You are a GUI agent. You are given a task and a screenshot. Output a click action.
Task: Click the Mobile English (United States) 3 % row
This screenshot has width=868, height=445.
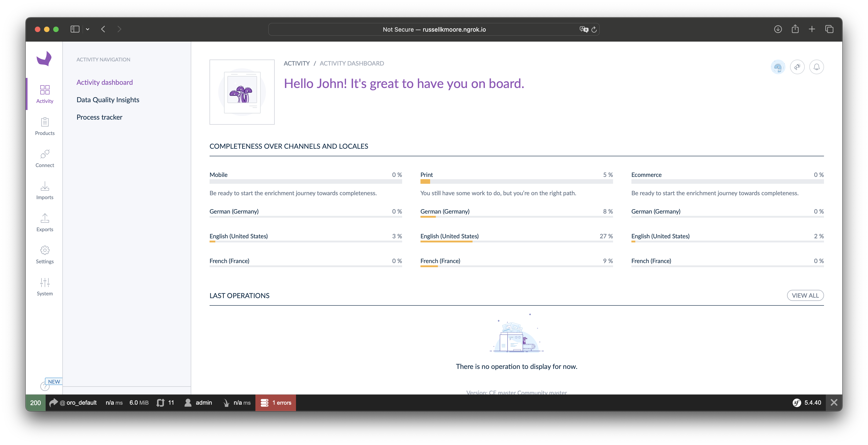click(306, 237)
